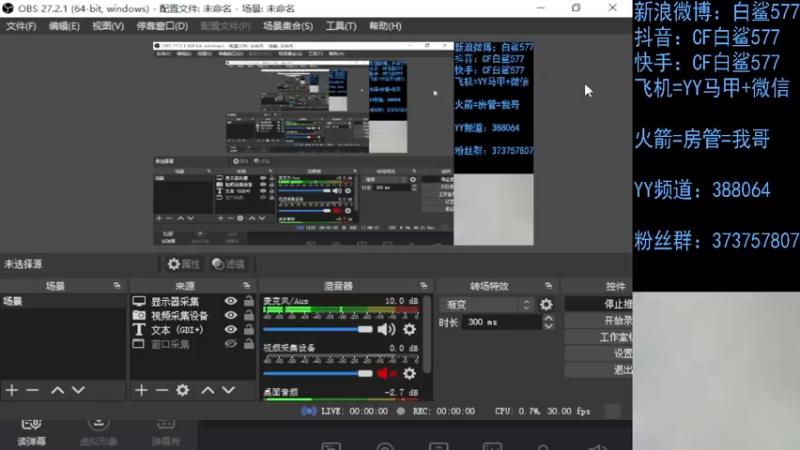The width and height of the screenshot is (800, 450).
Task: Open the 编辑(E) menu
Action: (64, 26)
